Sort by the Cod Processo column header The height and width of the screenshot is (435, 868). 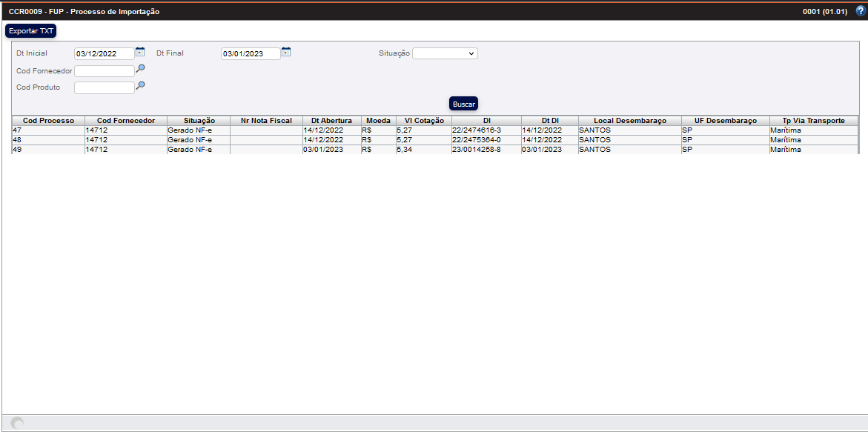pyautogui.click(x=49, y=121)
